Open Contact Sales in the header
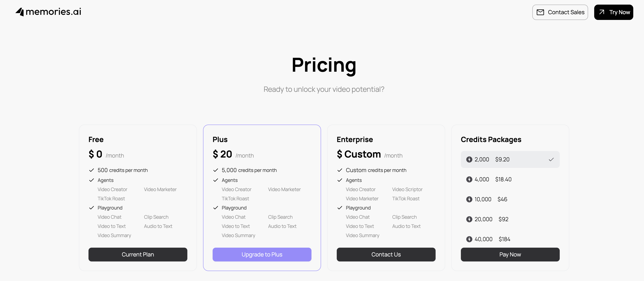 point(560,12)
